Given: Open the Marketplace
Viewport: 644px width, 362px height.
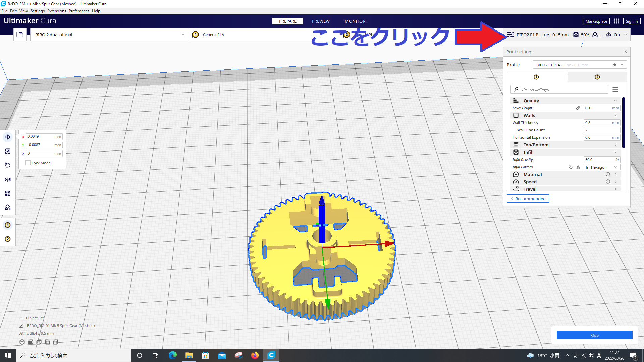Looking at the screenshot, I should pos(596,21).
